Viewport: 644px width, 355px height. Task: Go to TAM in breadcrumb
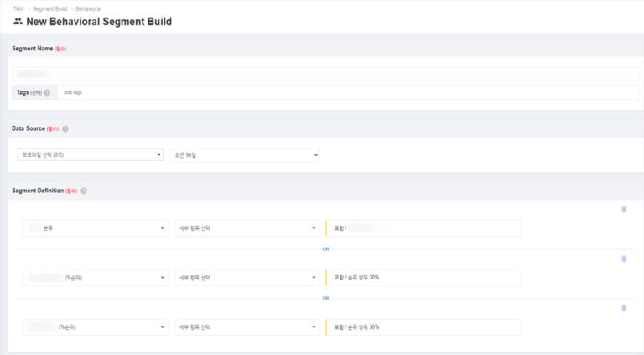pyautogui.click(x=18, y=8)
